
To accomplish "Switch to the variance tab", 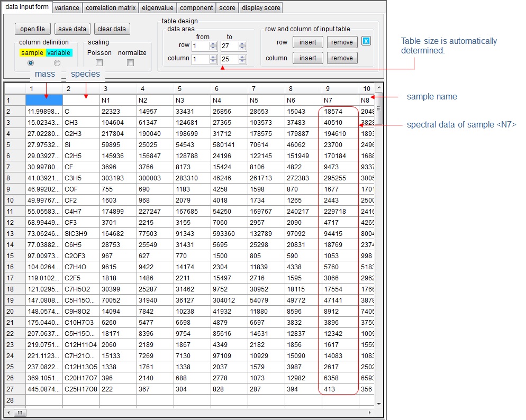I will (x=67, y=7).
